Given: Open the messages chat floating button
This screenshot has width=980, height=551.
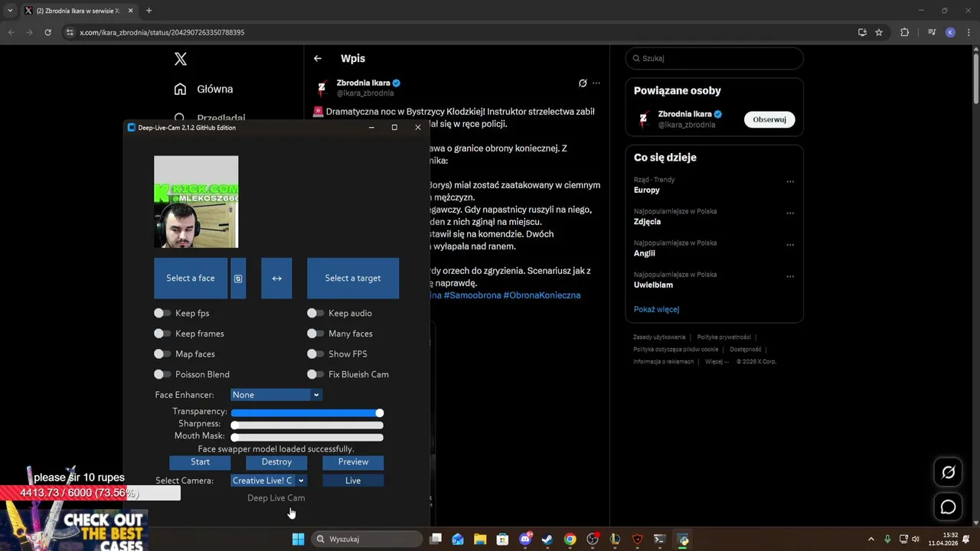Looking at the screenshot, I should (x=948, y=507).
